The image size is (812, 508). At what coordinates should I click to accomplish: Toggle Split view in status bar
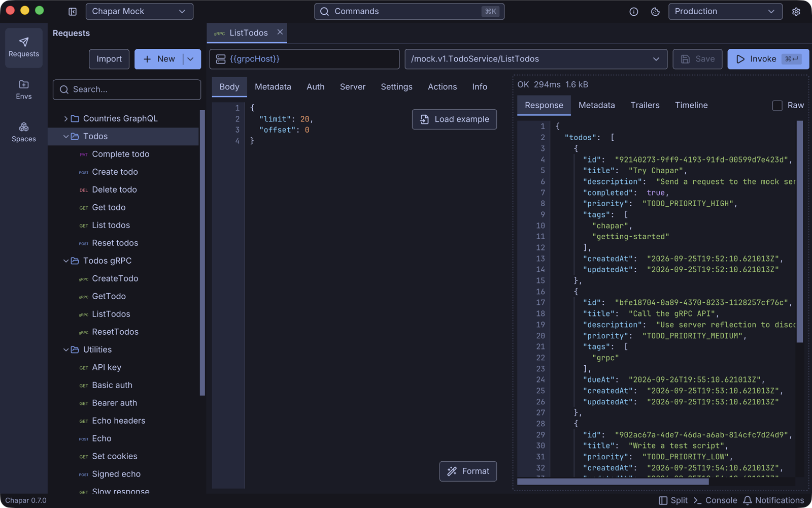coord(673,500)
